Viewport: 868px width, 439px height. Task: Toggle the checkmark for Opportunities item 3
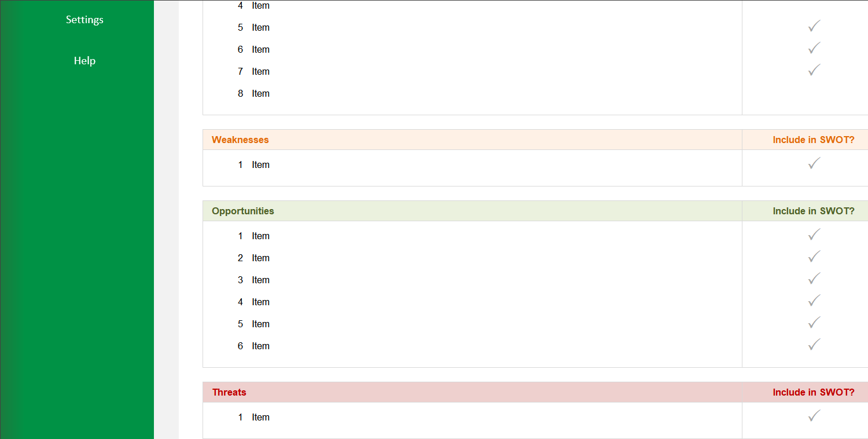point(814,278)
